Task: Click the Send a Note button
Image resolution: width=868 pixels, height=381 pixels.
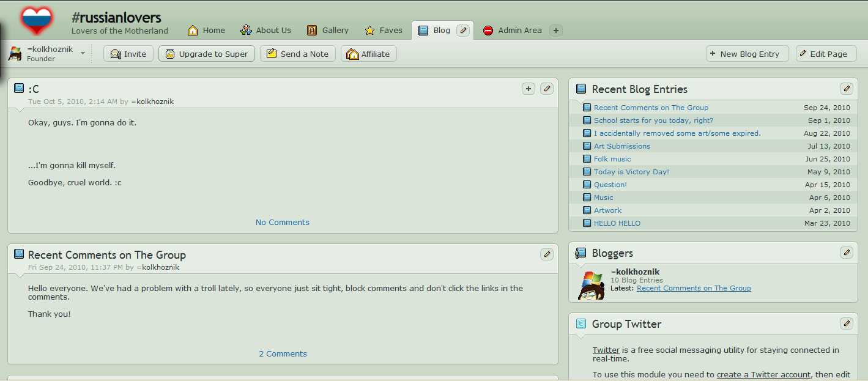Action: click(298, 54)
